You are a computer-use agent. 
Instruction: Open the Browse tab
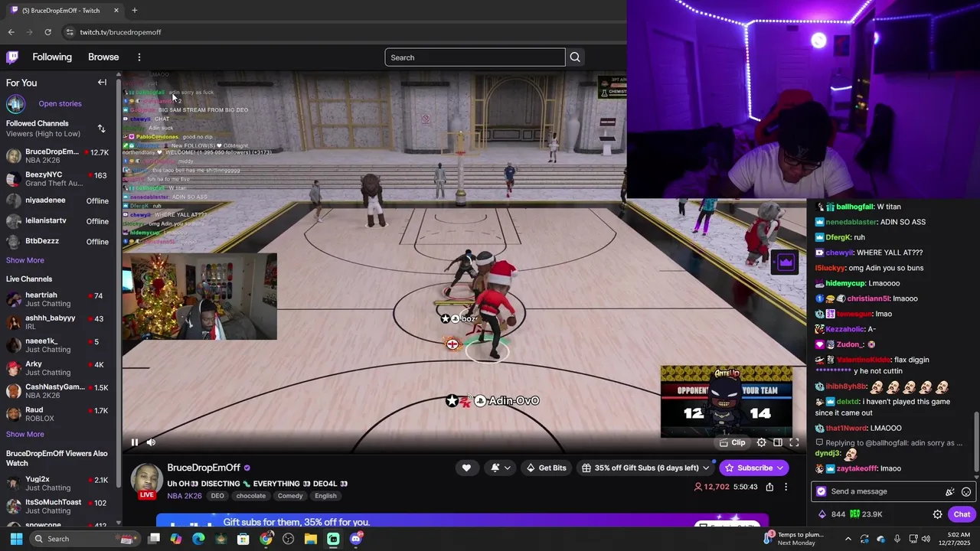[103, 57]
